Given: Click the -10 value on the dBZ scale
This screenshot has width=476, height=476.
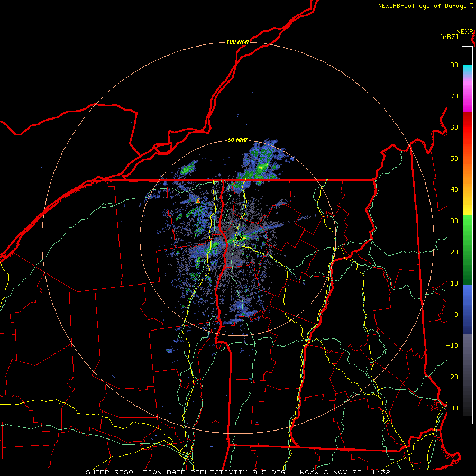Looking at the screenshot, I should click(x=452, y=345).
